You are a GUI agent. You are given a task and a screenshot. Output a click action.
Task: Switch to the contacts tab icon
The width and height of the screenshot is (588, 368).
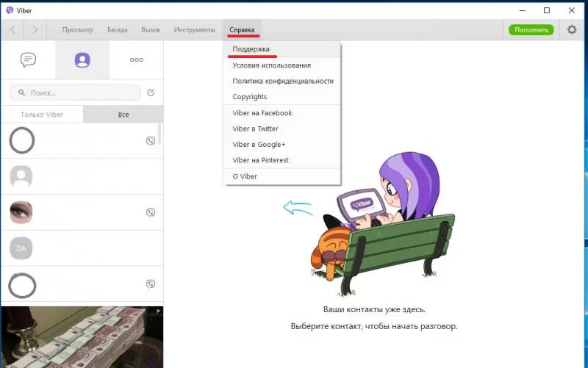(82, 60)
